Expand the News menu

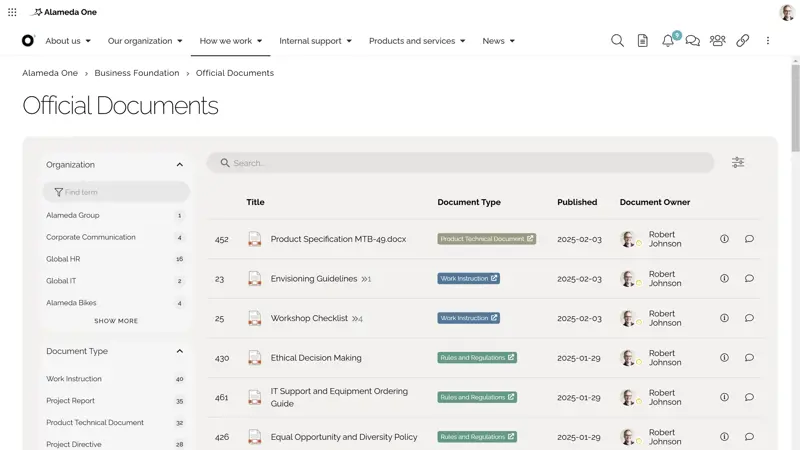click(x=498, y=41)
